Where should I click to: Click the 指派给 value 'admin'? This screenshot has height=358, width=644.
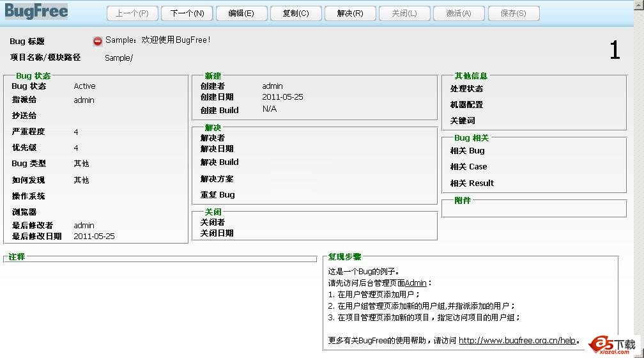coord(84,100)
